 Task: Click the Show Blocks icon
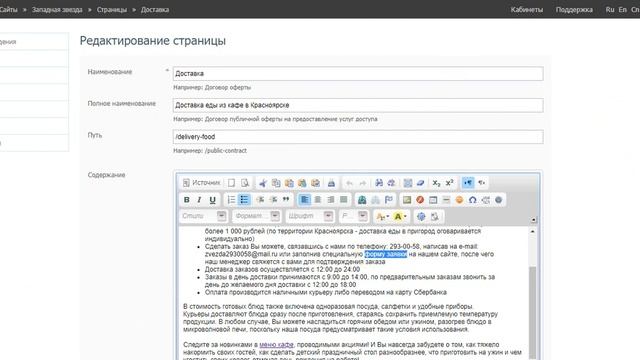coord(435,216)
